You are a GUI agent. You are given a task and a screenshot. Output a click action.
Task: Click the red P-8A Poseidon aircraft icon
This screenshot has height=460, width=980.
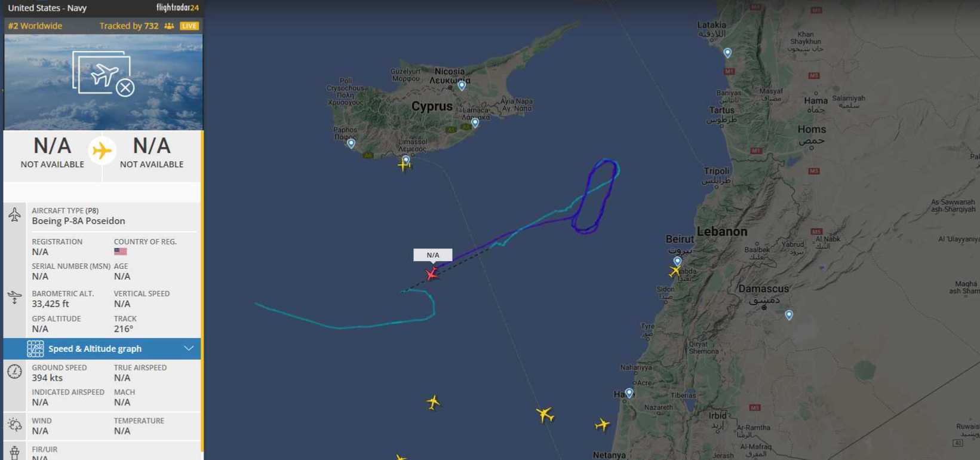tap(432, 274)
